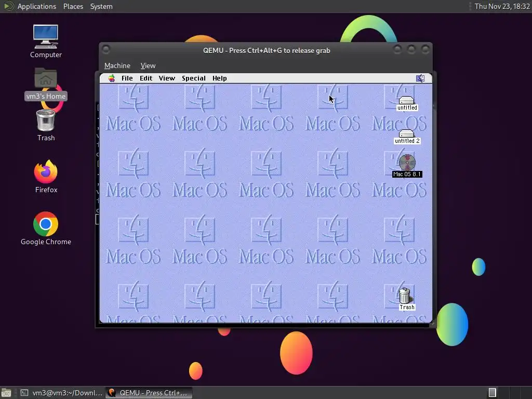Select the Google Chrome desktop icon
Viewport: 532px width, 399px height.
(x=46, y=229)
